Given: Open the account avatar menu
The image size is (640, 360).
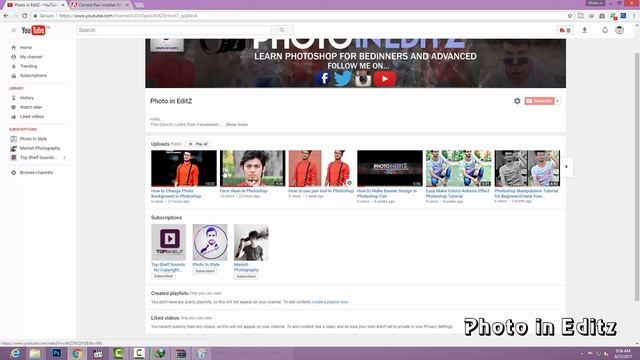Looking at the screenshot, I should point(619,30).
